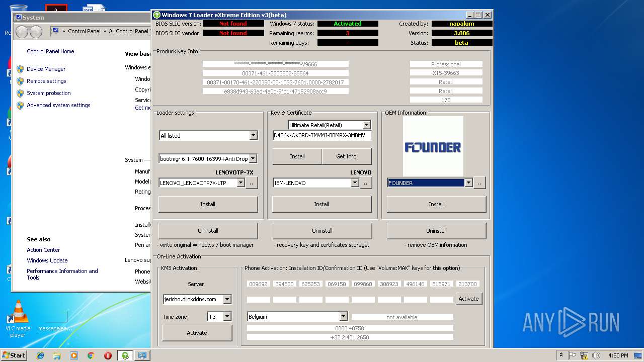
Task: Click the Windows 7 Loader title bar icon
Action: pos(157,15)
